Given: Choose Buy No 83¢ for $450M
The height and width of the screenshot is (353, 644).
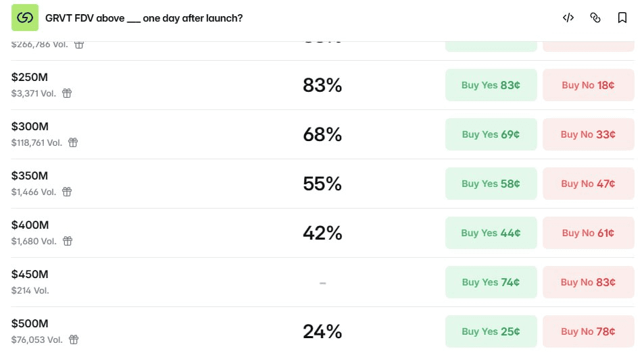Looking at the screenshot, I should 588,281.
